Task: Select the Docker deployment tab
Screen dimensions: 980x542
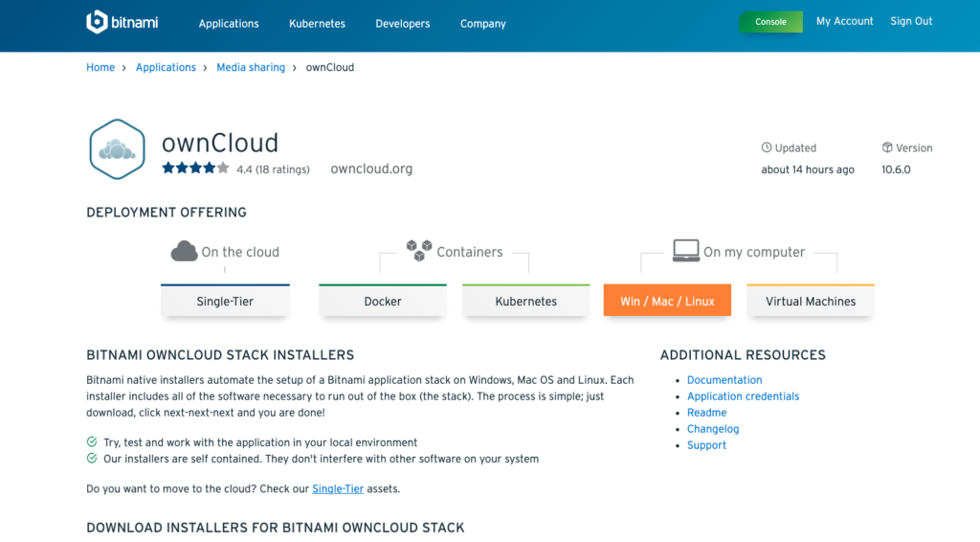Action: [x=383, y=301]
